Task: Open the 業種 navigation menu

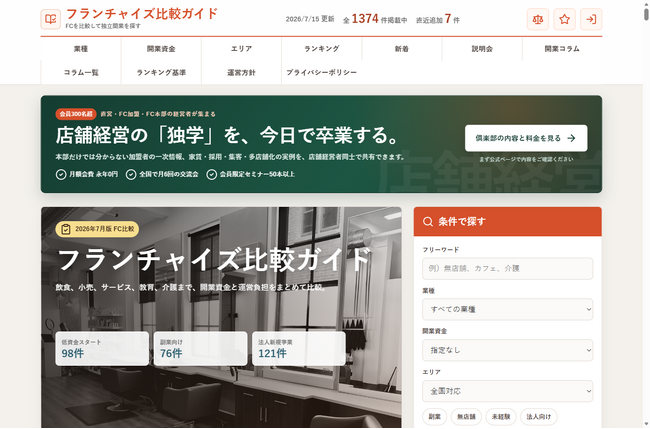Action: click(81, 49)
